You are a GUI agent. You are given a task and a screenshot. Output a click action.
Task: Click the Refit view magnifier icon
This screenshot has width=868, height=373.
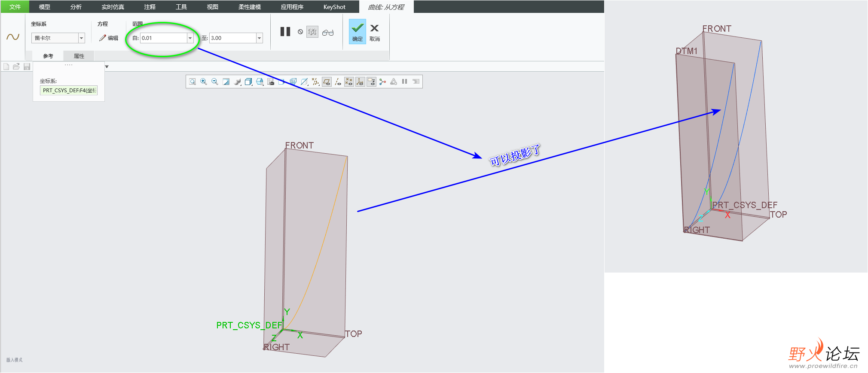pyautogui.click(x=193, y=82)
